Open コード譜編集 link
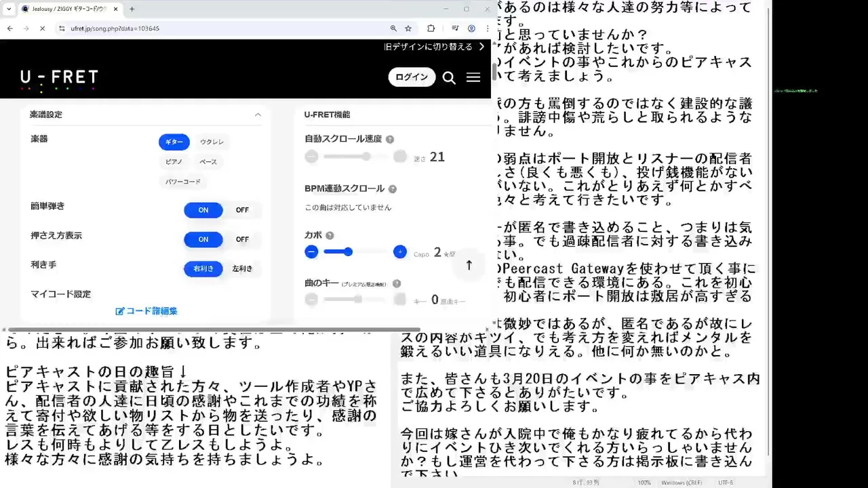Image resolution: width=868 pixels, height=488 pixels. (x=146, y=311)
